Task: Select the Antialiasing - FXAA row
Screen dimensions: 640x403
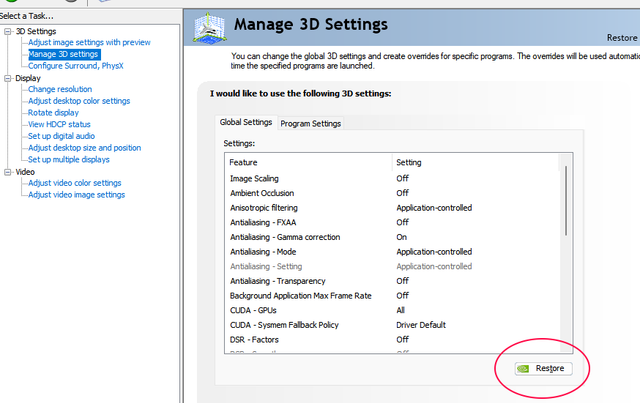Action: coord(391,223)
